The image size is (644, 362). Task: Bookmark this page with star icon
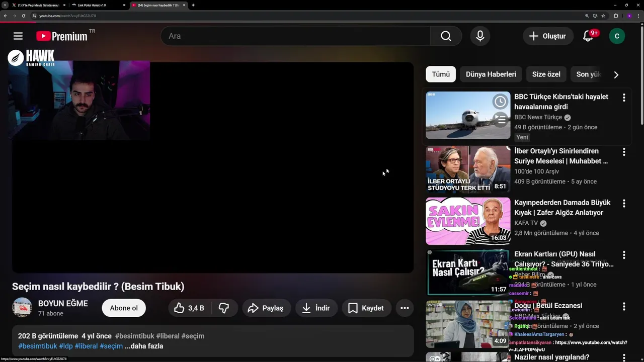(603, 16)
